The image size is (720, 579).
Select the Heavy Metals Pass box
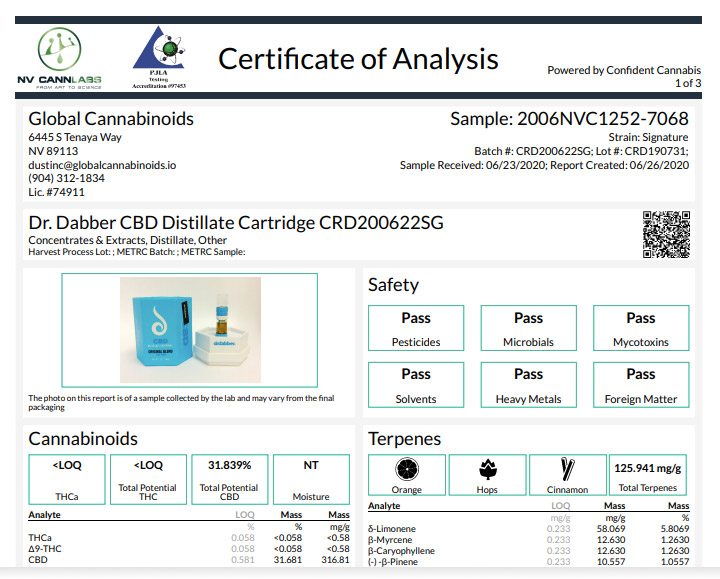[x=529, y=385]
